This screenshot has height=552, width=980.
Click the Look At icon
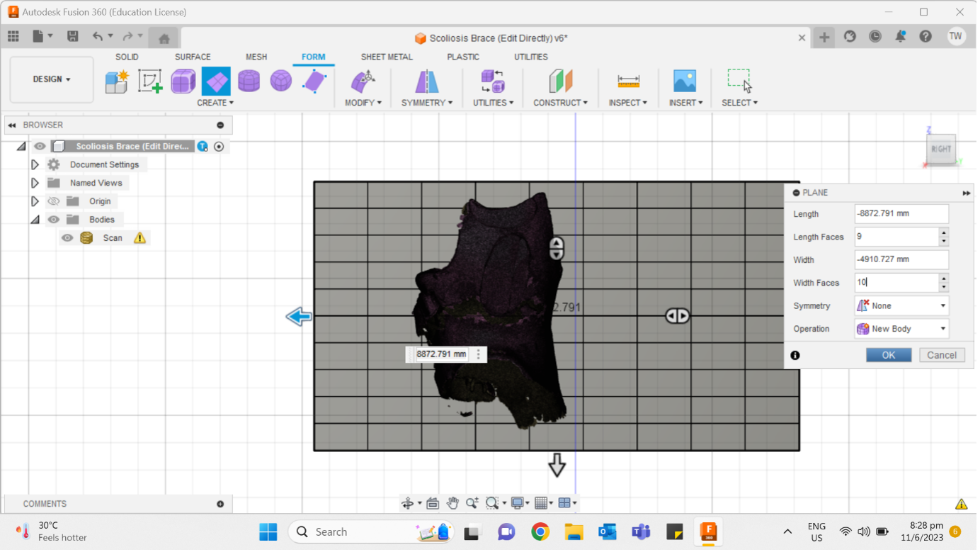tap(433, 504)
